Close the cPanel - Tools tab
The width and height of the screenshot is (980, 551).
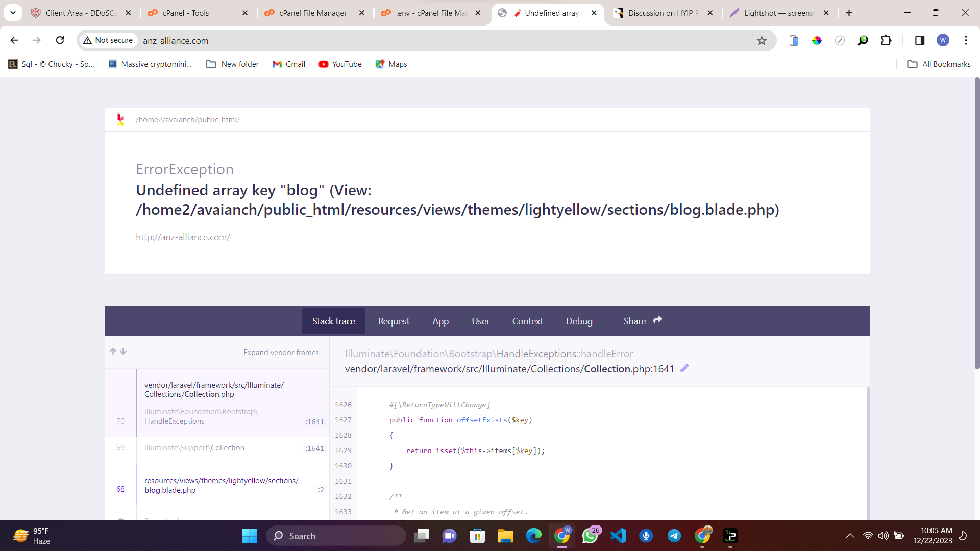[x=245, y=13]
